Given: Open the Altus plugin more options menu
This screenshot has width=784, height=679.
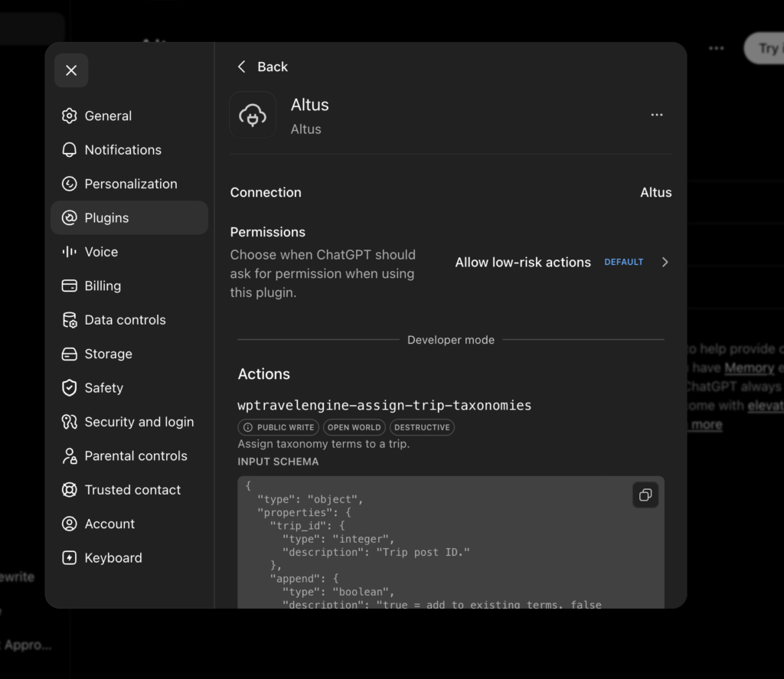Looking at the screenshot, I should click(656, 115).
